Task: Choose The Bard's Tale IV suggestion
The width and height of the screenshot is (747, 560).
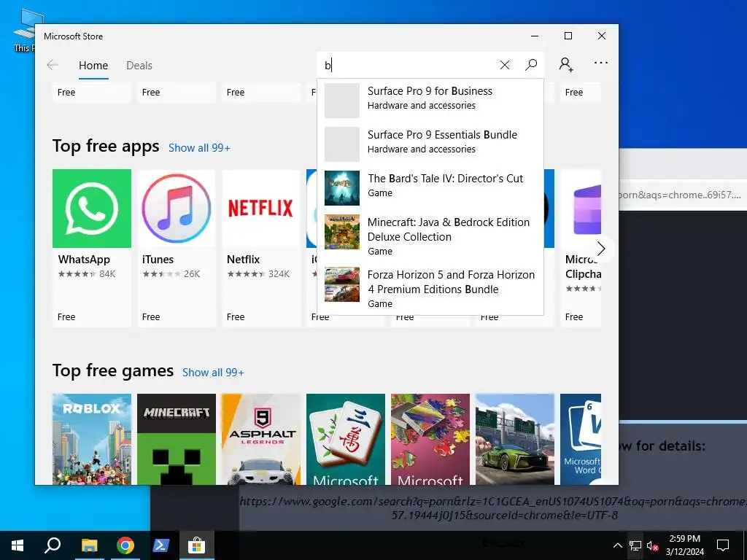Action: (x=430, y=187)
